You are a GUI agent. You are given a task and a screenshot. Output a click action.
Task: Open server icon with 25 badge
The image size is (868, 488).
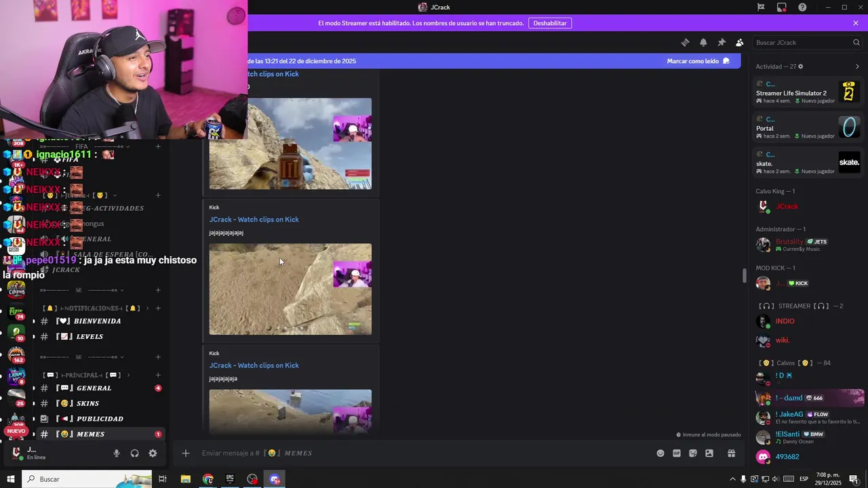[16, 396]
